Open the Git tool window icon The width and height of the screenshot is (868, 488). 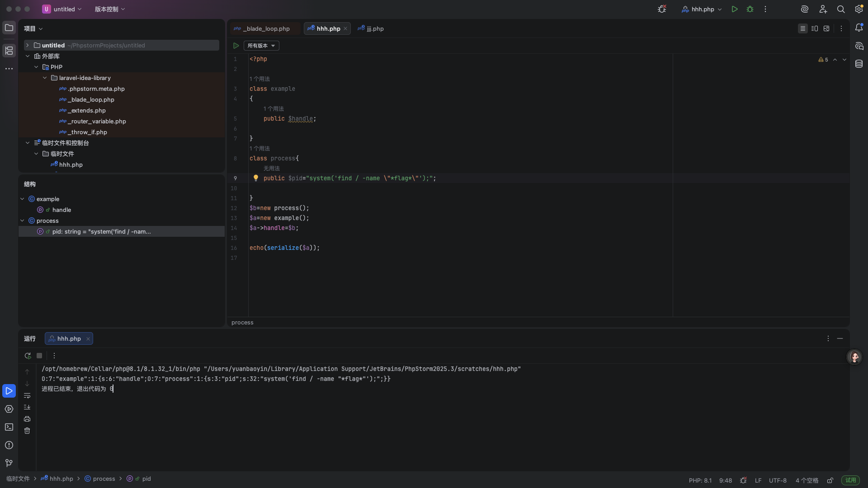point(9,463)
